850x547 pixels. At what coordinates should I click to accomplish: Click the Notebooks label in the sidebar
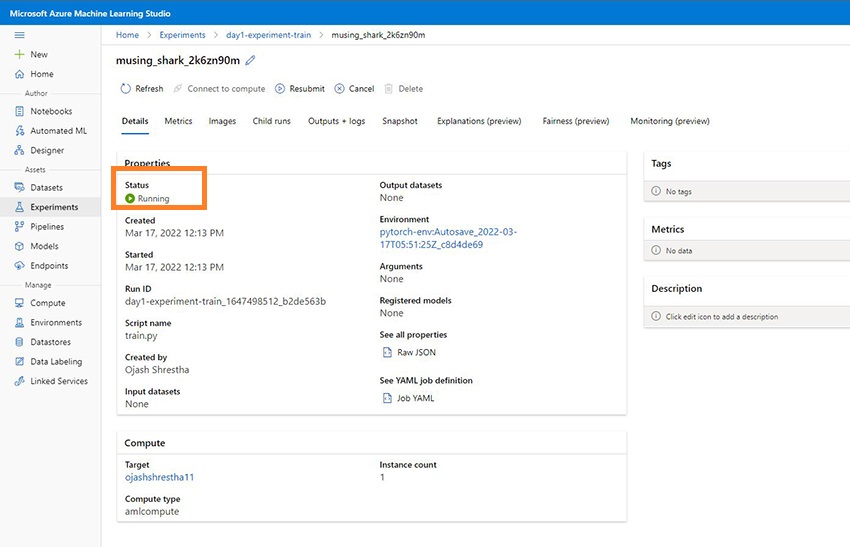pos(51,111)
